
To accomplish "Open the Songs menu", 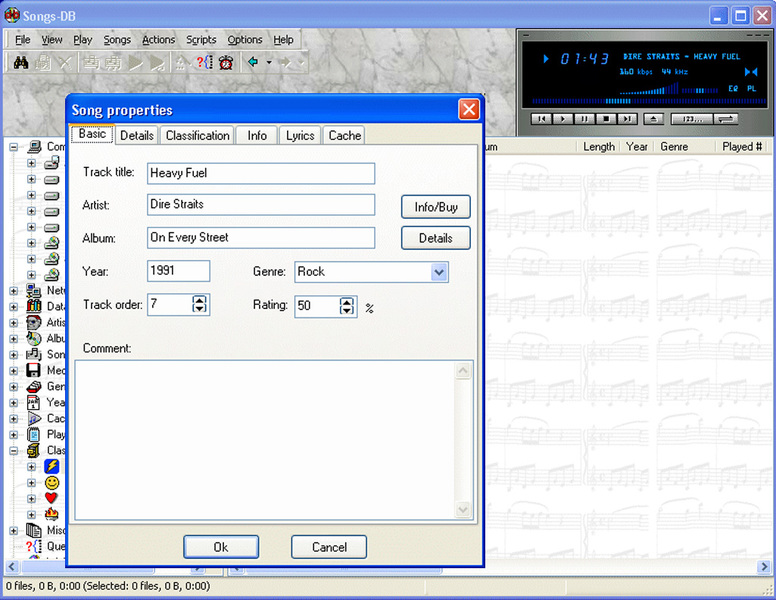I will (x=117, y=40).
